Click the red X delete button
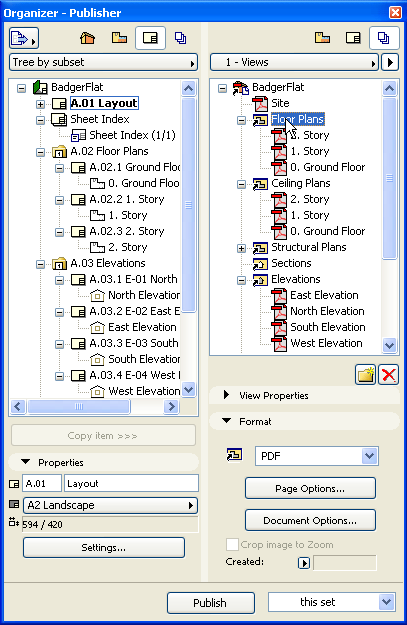 point(389,375)
